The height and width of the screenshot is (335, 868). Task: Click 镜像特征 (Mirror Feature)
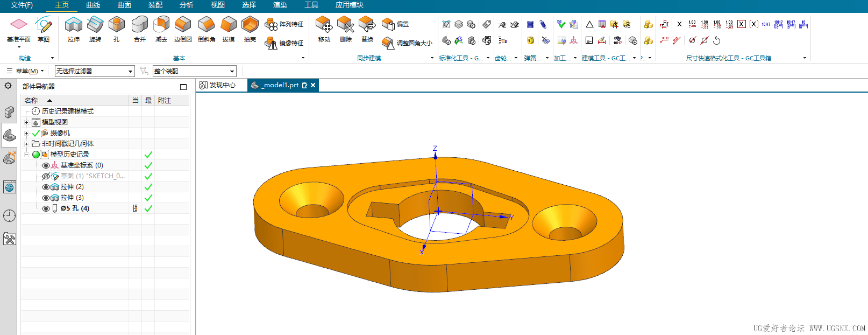click(x=284, y=43)
